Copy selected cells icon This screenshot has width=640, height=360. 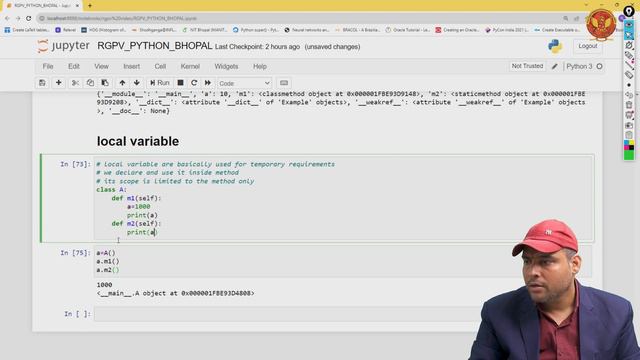click(90, 83)
